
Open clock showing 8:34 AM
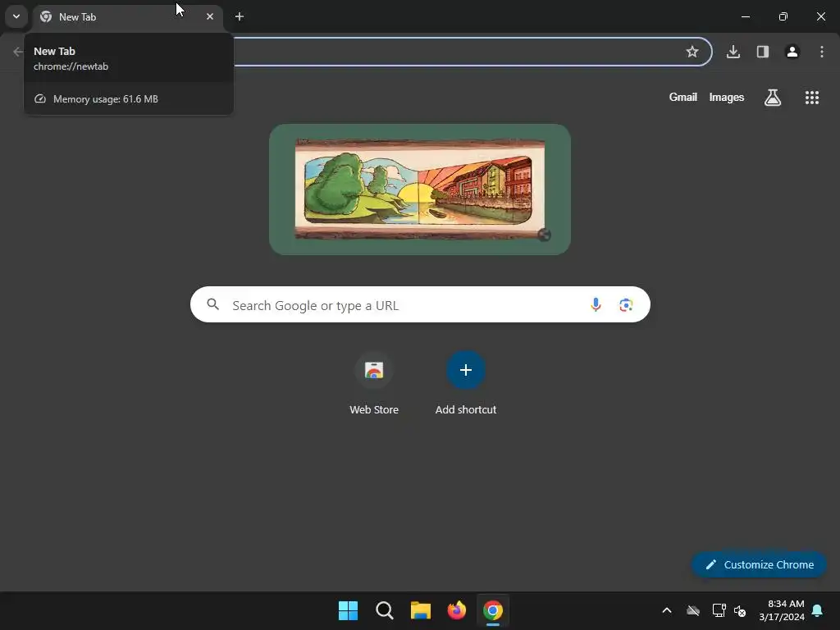pos(782,610)
